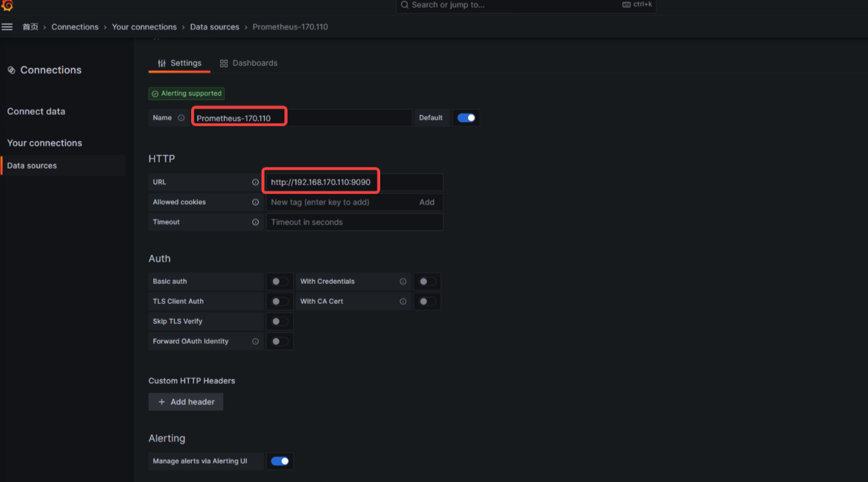The height and width of the screenshot is (482, 868).
Task: Click Add button for allowed cookies
Action: tap(427, 202)
